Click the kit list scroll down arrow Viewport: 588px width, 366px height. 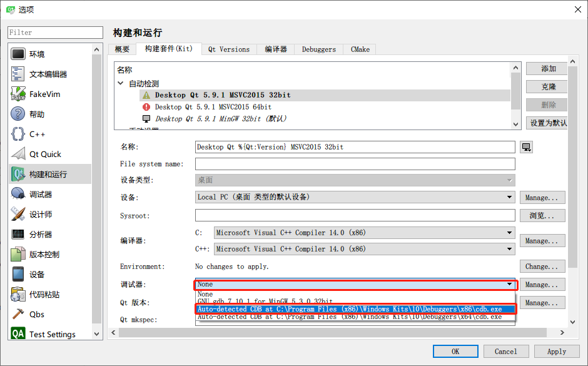point(515,125)
